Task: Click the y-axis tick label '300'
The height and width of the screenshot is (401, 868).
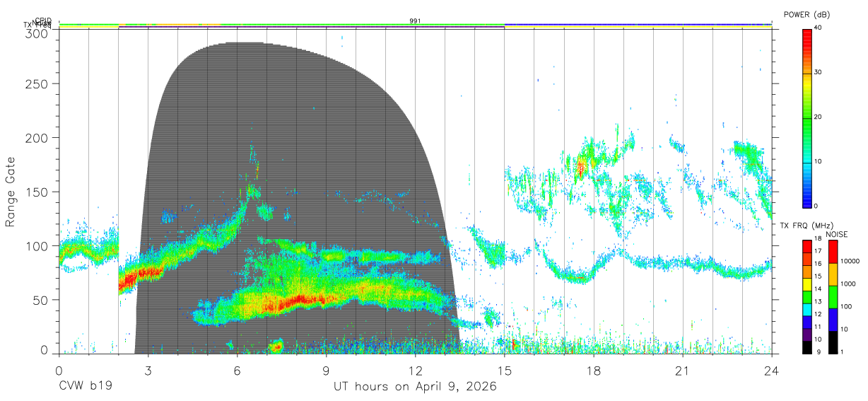Action: pyautogui.click(x=38, y=33)
